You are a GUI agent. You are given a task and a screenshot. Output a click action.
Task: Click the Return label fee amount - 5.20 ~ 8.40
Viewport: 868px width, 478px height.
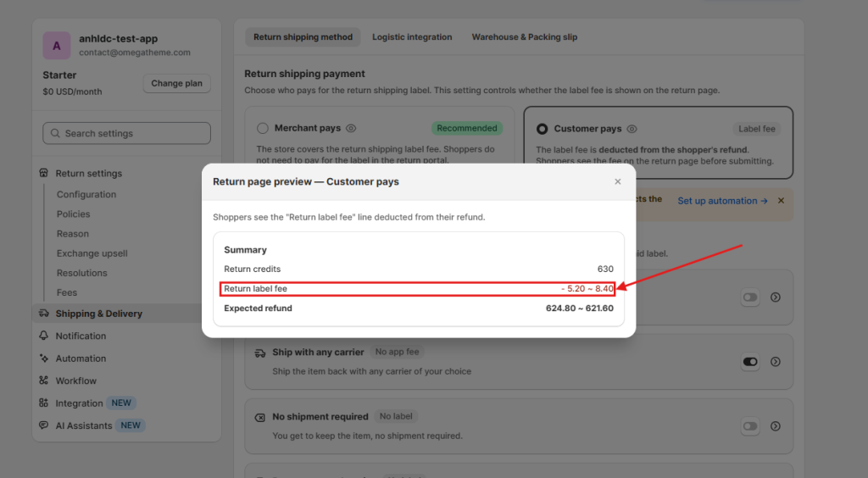[x=587, y=289]
